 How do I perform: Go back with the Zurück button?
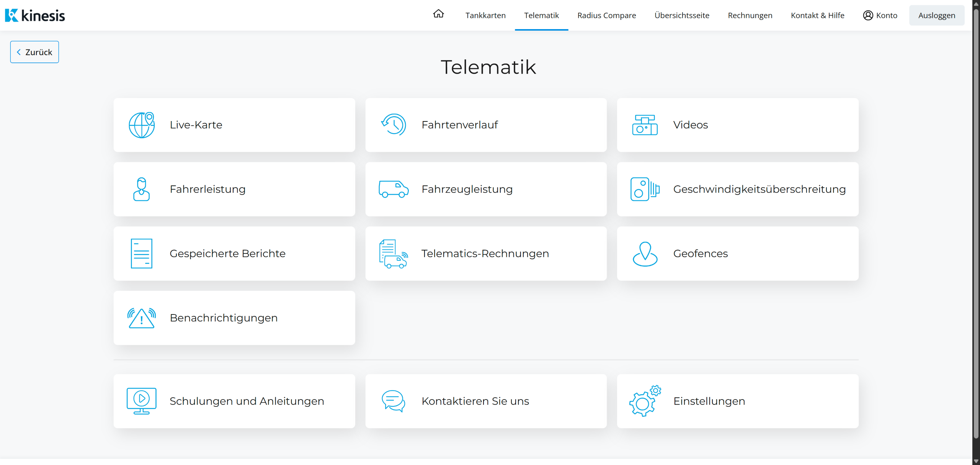pyautogui.click(x=34, y=52)
